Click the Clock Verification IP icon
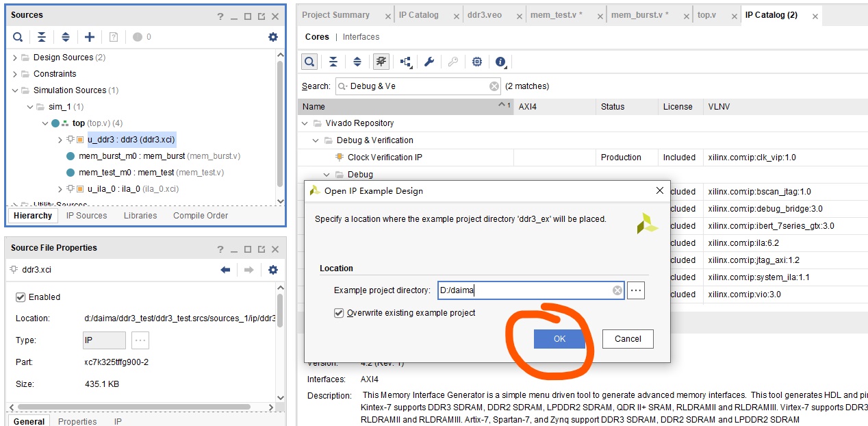 (x=339, y=158)
